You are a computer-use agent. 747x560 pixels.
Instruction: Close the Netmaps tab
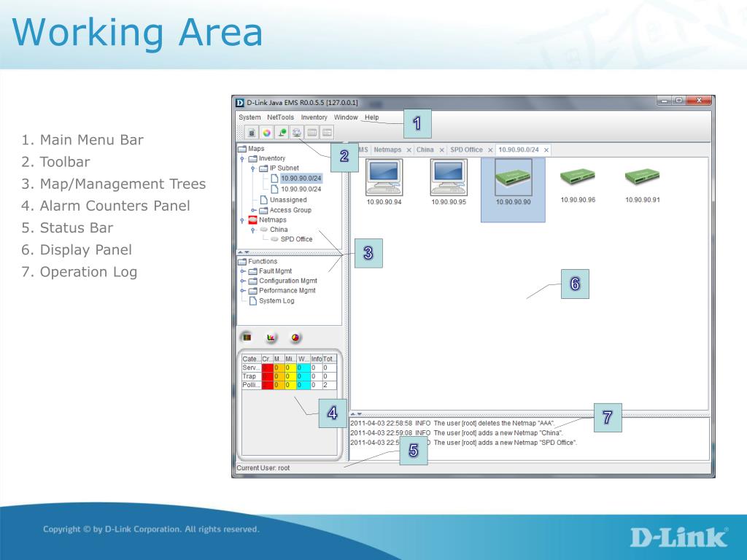[x=409, y=150]
